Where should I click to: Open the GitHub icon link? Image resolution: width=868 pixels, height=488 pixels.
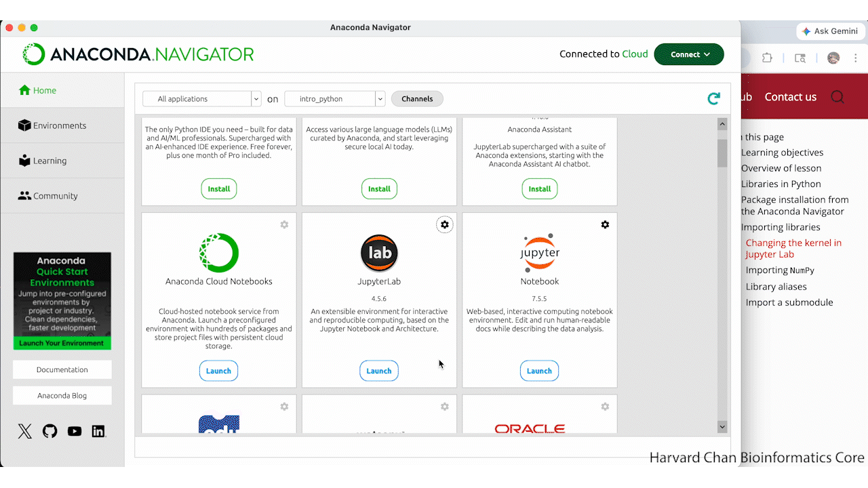pos(50,431)
